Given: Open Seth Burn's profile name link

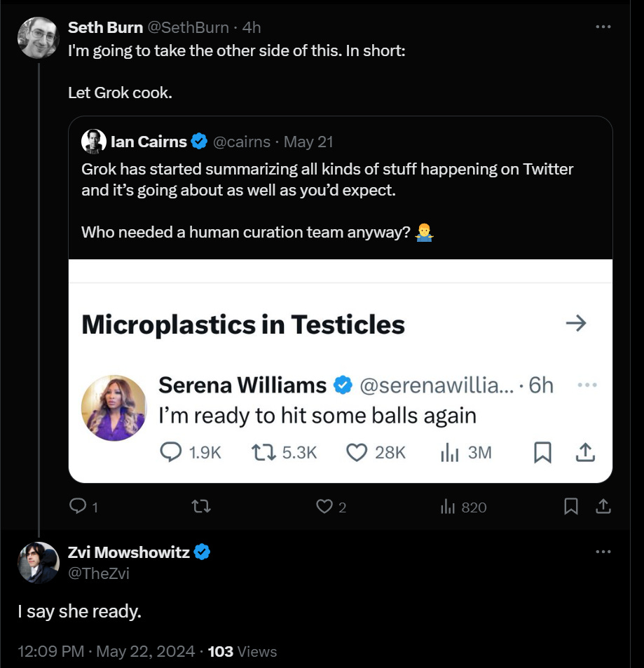Looking at the screenshot, I should (x=104, y=27).
